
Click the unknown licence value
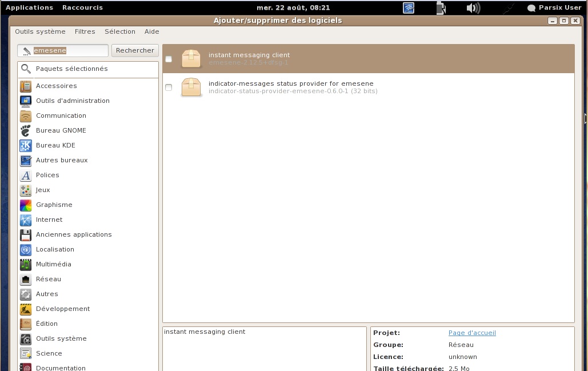tap(463, 357)
